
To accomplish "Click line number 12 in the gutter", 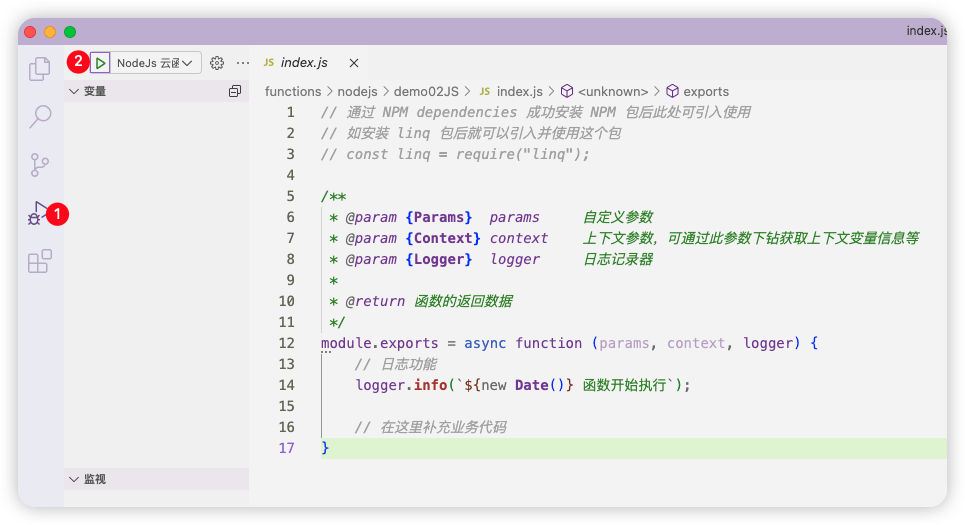I will [x=287, y=343].
